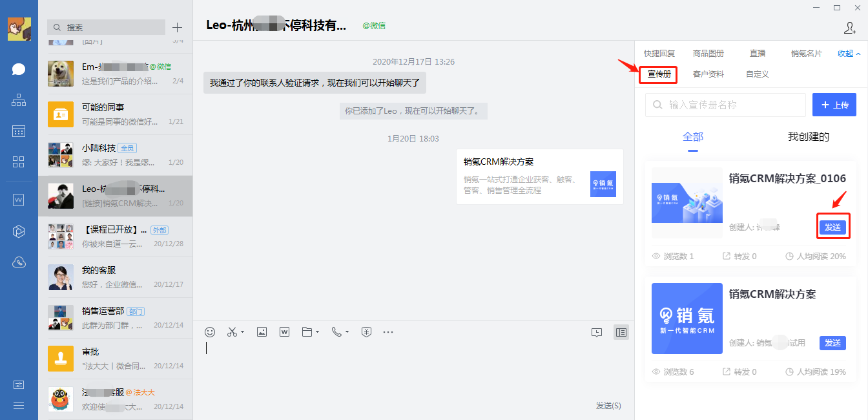868x420 pixels.
Task: Click 人均阅读 19% on second brochure
Action: point(815,372)
